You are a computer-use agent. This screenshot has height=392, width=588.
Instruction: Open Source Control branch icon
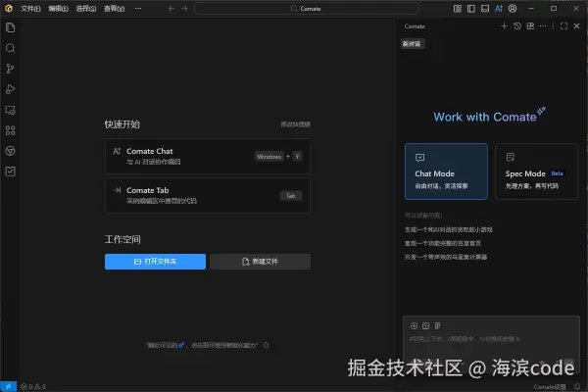[x=10, y=69]
